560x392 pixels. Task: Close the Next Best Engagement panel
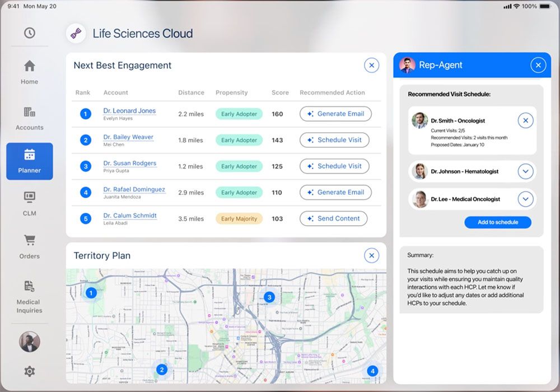click(x=371, y=66)
